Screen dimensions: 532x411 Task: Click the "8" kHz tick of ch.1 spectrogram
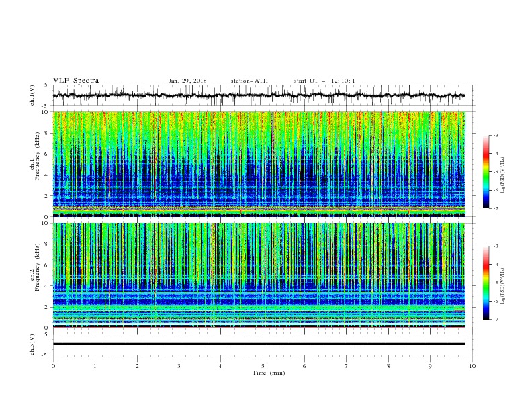click(47, 133)
